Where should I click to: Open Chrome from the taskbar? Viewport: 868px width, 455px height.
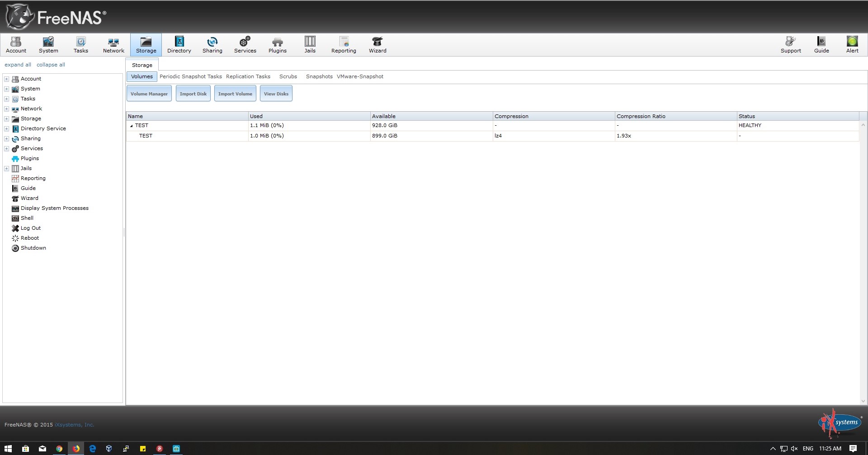[x=59, y=449]
